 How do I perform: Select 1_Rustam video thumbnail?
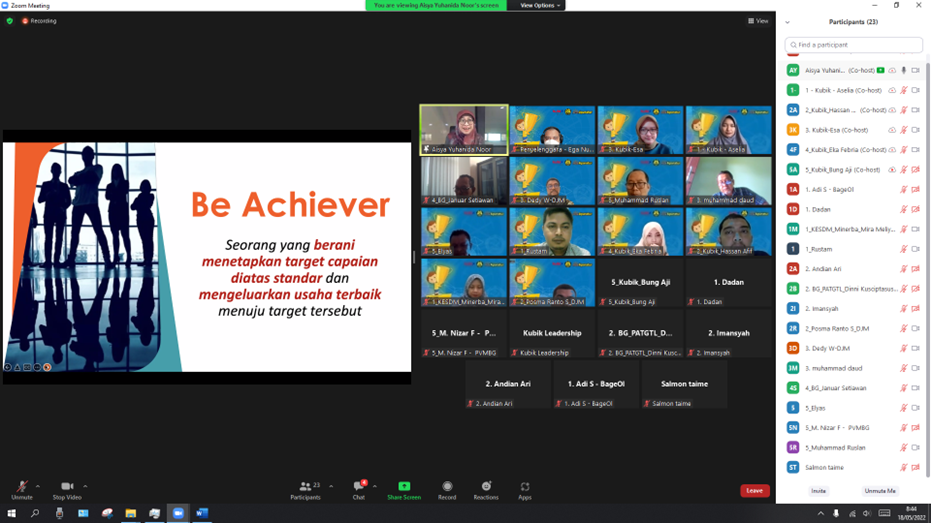tap(552, 232)
